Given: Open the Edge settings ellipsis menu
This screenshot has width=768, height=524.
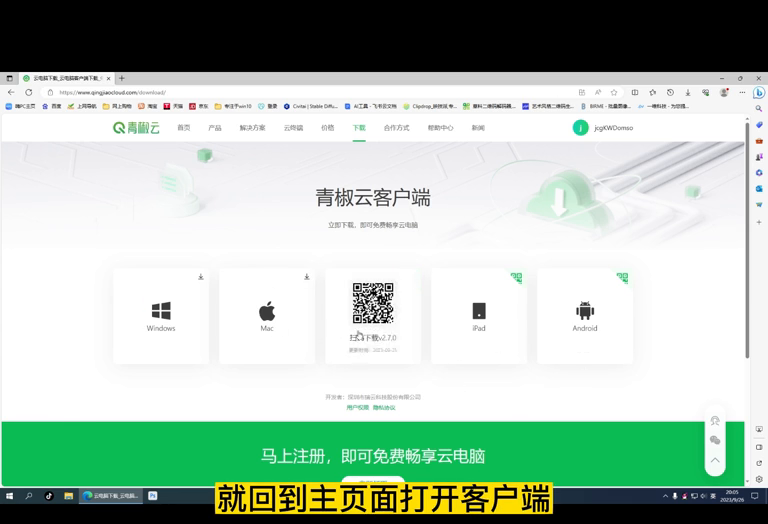Looking at the screenshot, I should 742,92.
